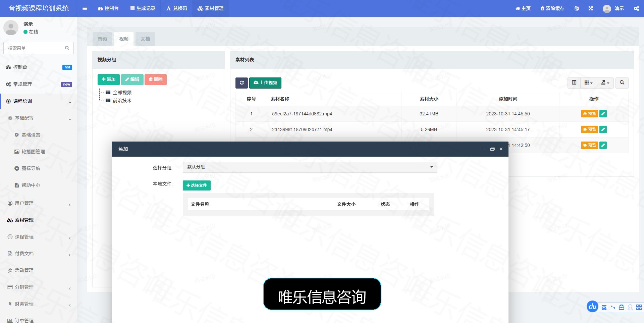This screenshot has width=644, height=323.
Task: Expand the 课程培训 sidebar menu
Action: point(39,101)
